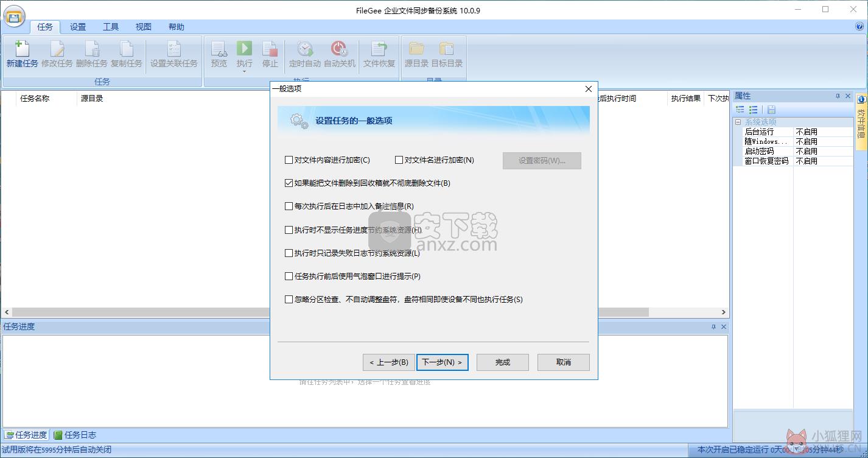Select the 启动密码 property row
868x458 pixels.
(794, 151)
